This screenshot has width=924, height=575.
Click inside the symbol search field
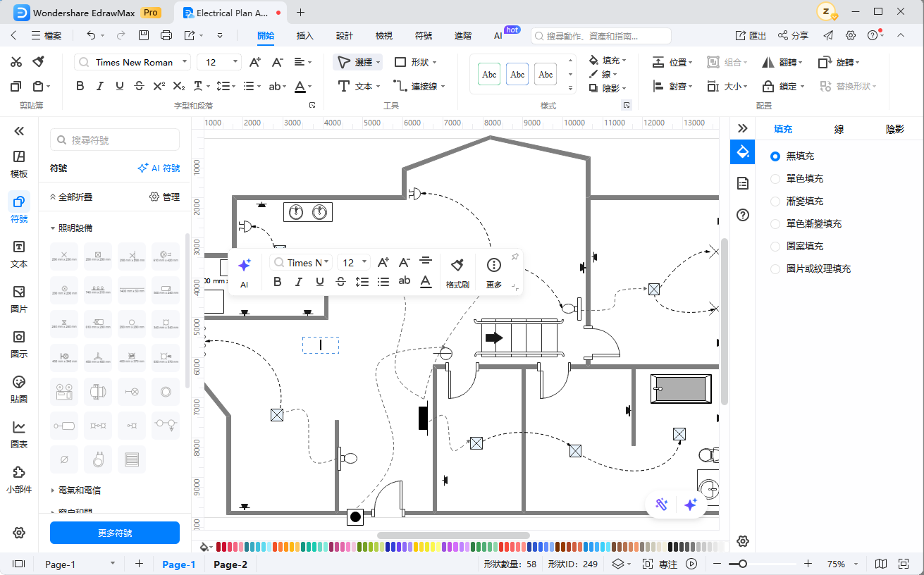click(120, 140)
